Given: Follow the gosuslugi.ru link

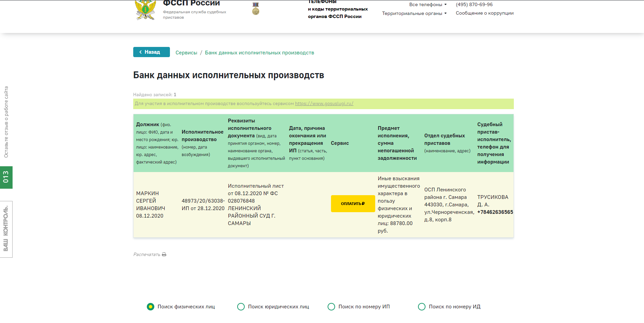Looking at the screenshot, I should (x=324, y=104).
